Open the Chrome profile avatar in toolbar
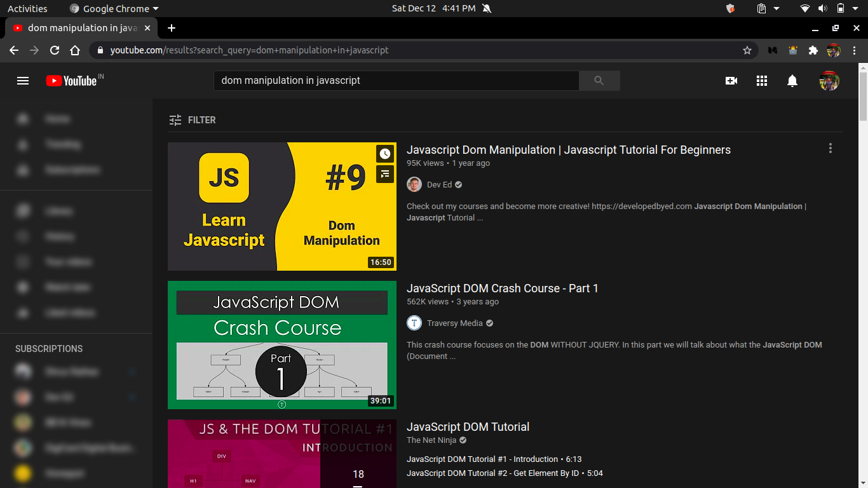 pos(834,50)
